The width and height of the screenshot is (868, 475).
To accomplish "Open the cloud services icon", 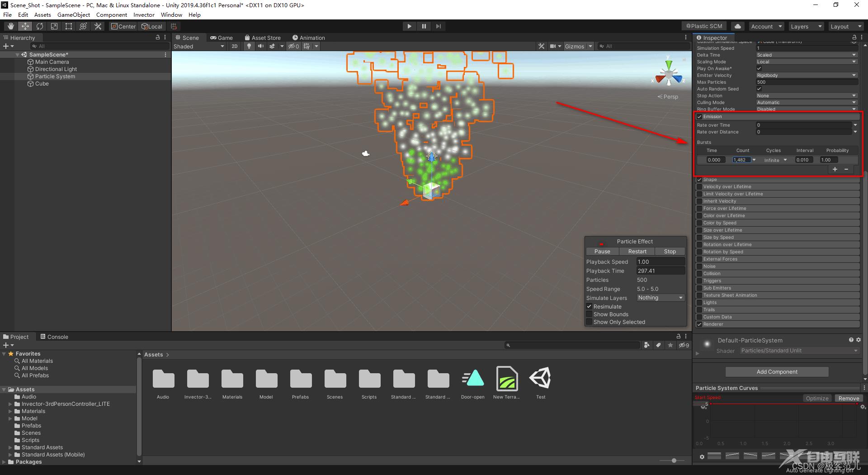I will (738, 26).
